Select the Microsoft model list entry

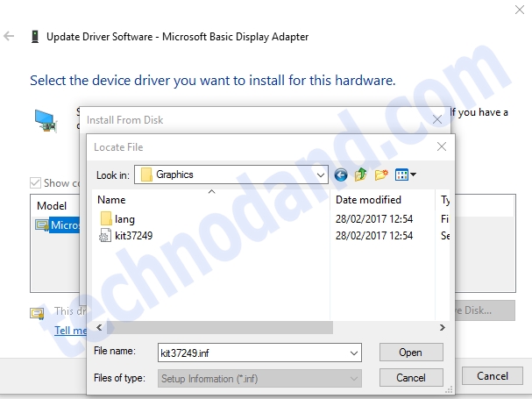pyautogui.click(x=65, y=225)
